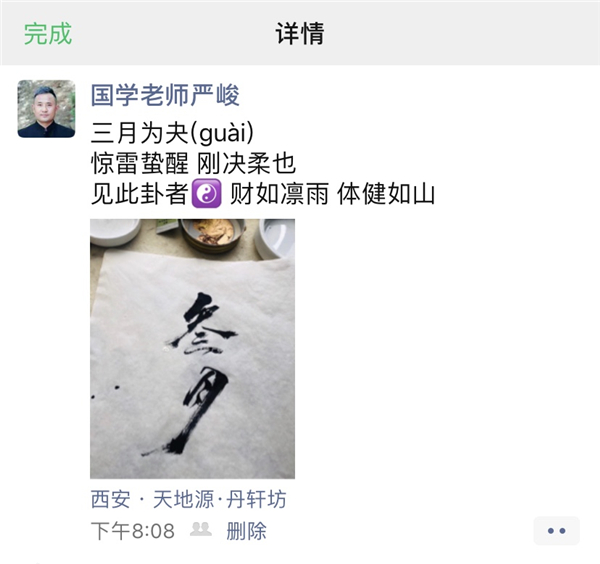
Task: Tap the ink dish atop the photo
Action: (213, 234)
